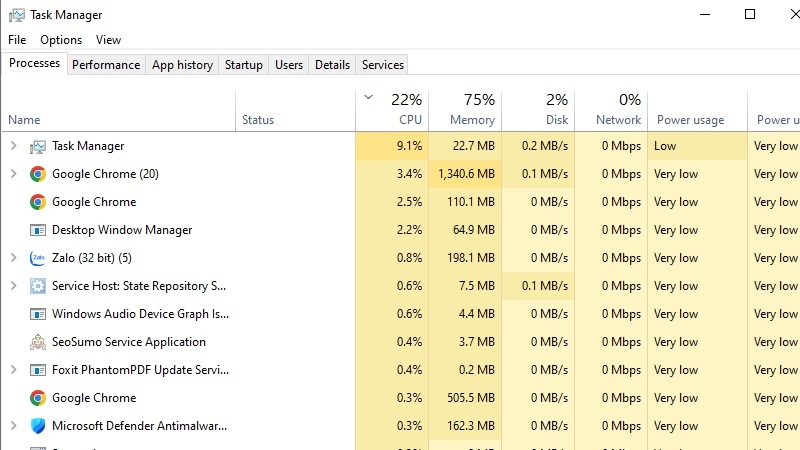Viewport: 800px width, 450px height.
Task: Open the Details tab
Action: click(332, 65)
